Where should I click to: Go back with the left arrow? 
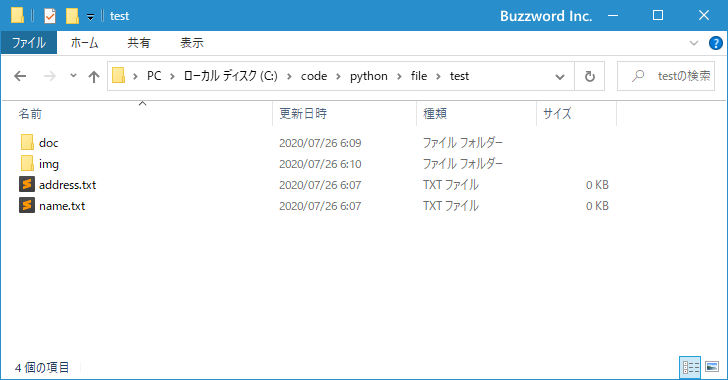20,76
